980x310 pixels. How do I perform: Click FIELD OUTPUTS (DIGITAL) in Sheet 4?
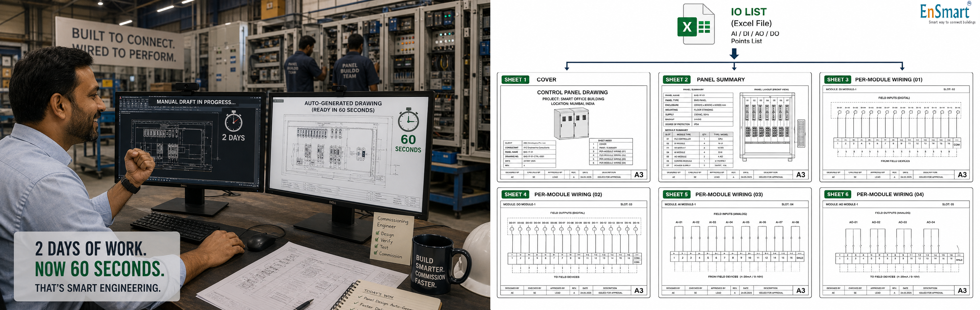pos(567,213)
